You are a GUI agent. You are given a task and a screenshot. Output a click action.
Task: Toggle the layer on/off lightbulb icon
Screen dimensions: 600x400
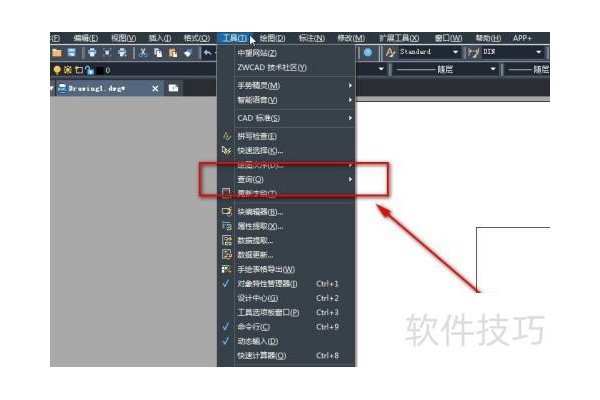tap(57, 70)
